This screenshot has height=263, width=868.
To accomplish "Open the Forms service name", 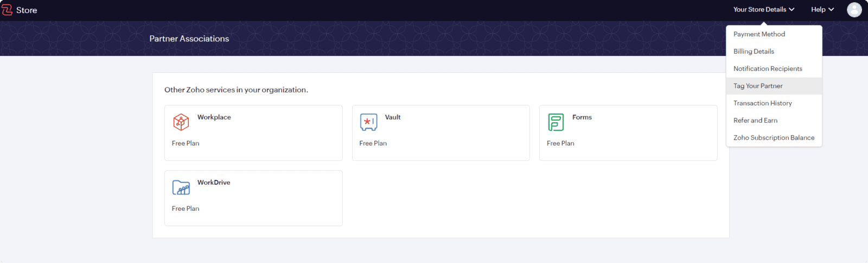I will (582, 117).
